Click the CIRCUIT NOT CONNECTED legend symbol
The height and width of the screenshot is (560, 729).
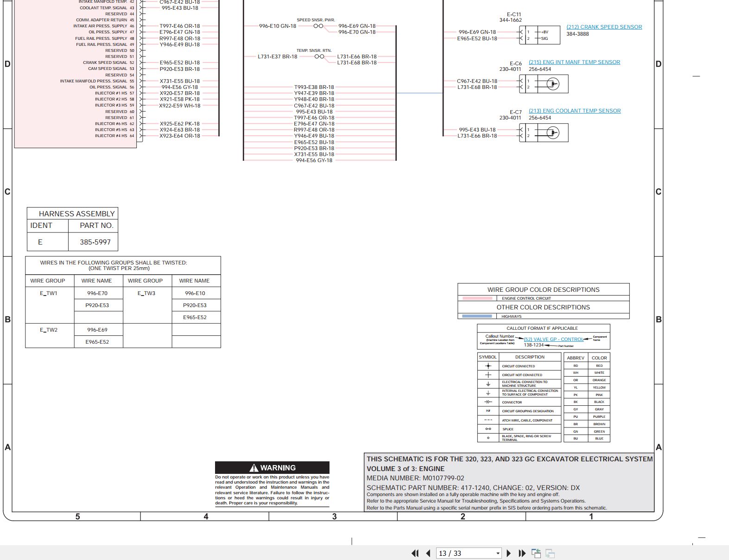pyautogui.click(x=488, y=375)
